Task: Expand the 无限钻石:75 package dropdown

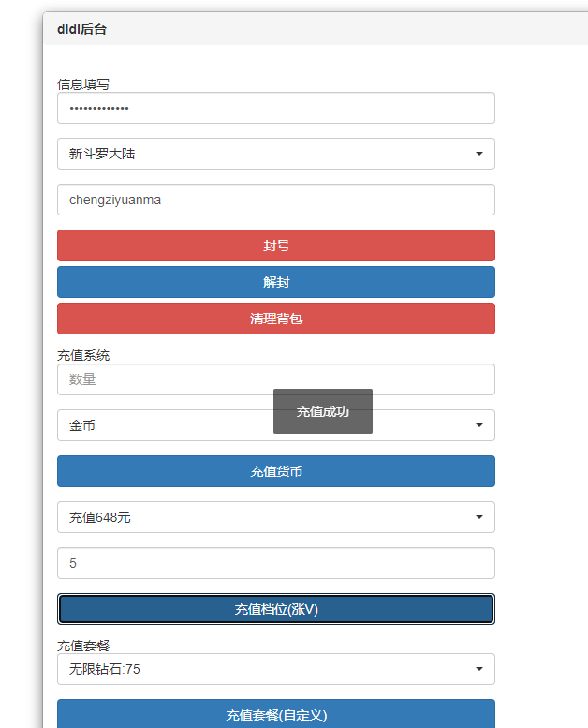Action: tap(275, 669)
